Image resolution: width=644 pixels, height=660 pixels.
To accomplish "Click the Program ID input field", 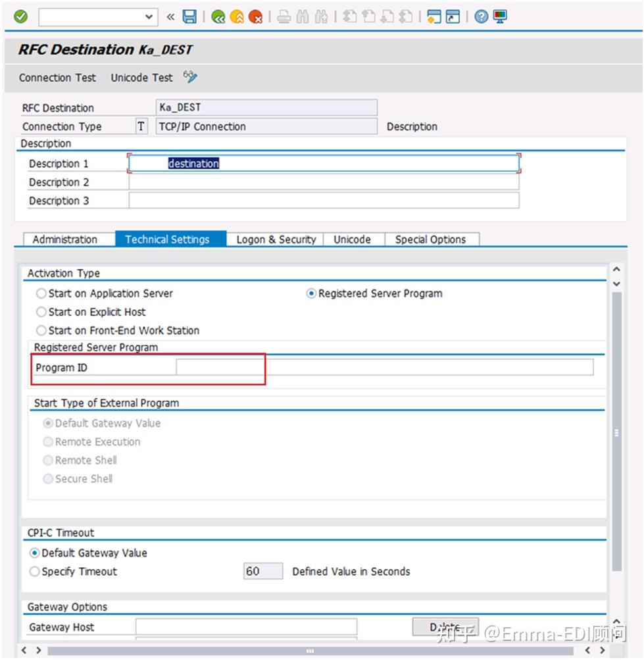I will click(x=385, y=367).
